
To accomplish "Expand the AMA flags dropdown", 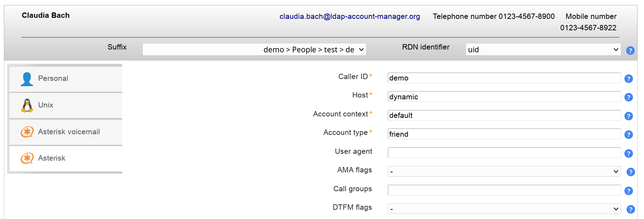I will 504,171.
